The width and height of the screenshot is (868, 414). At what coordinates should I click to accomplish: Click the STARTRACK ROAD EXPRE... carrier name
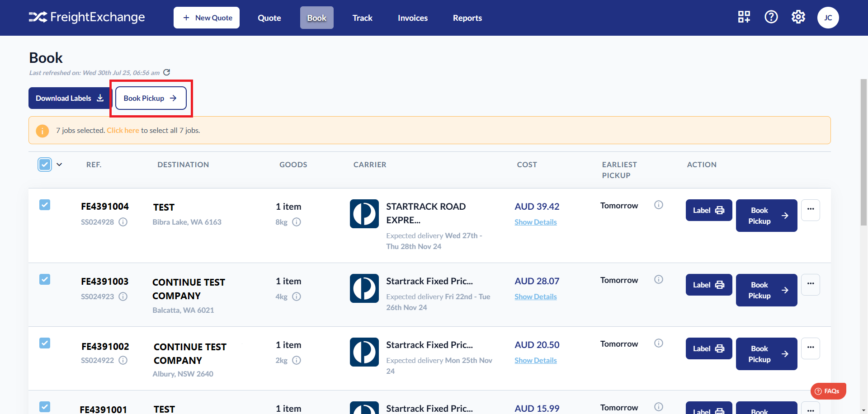pos(426,213)
